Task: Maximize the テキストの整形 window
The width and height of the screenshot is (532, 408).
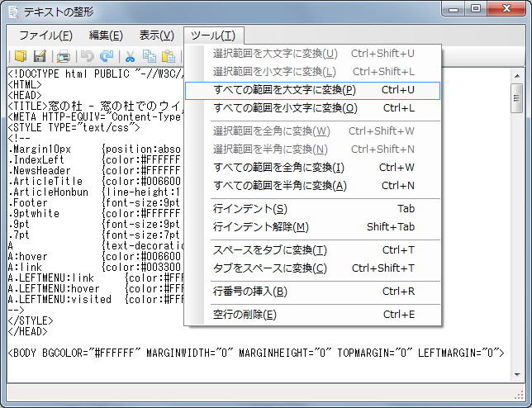Action: [x=476, y=9]
